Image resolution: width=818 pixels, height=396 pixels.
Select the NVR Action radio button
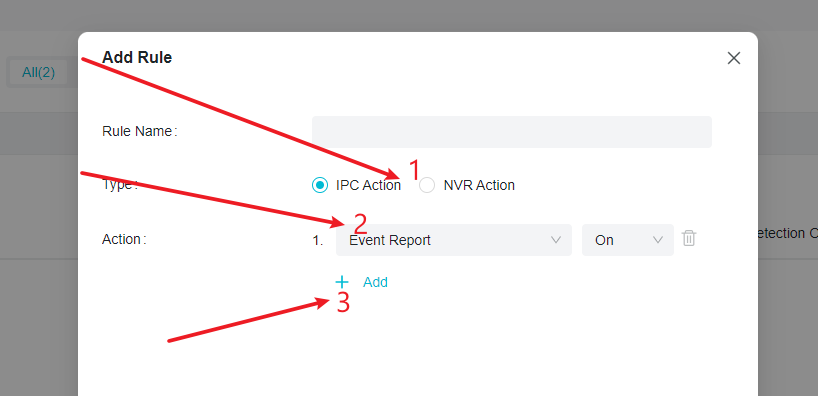(427, 185)
